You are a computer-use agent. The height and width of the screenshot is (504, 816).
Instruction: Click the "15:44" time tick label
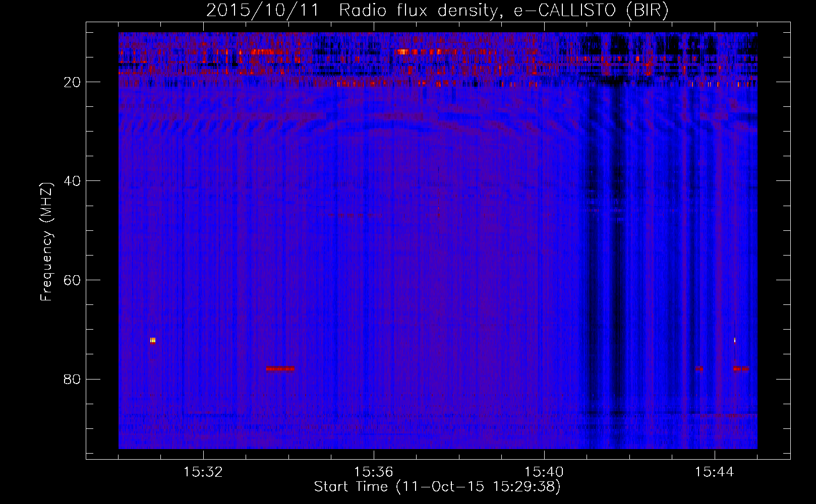tap(715, 472)
